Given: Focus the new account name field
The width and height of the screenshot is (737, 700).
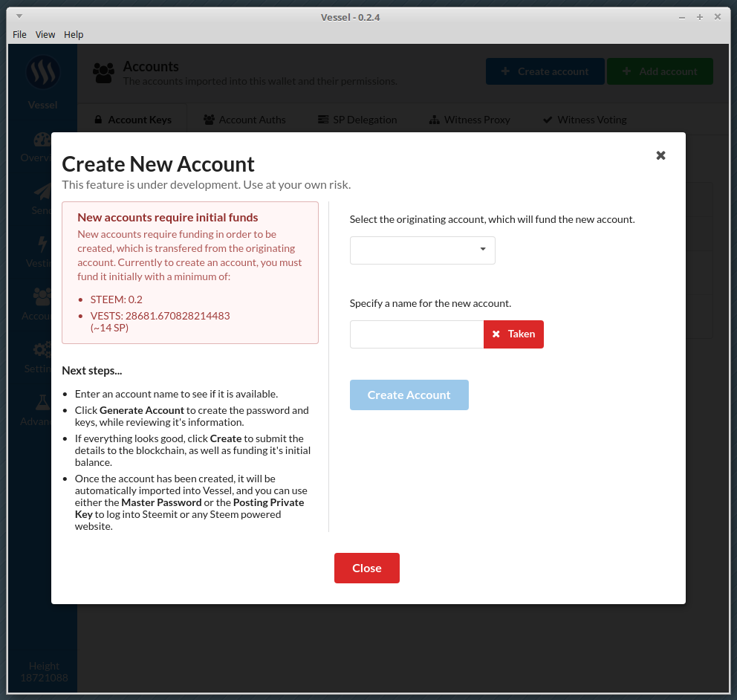Looking at the screenshot, I should [417, 334].
